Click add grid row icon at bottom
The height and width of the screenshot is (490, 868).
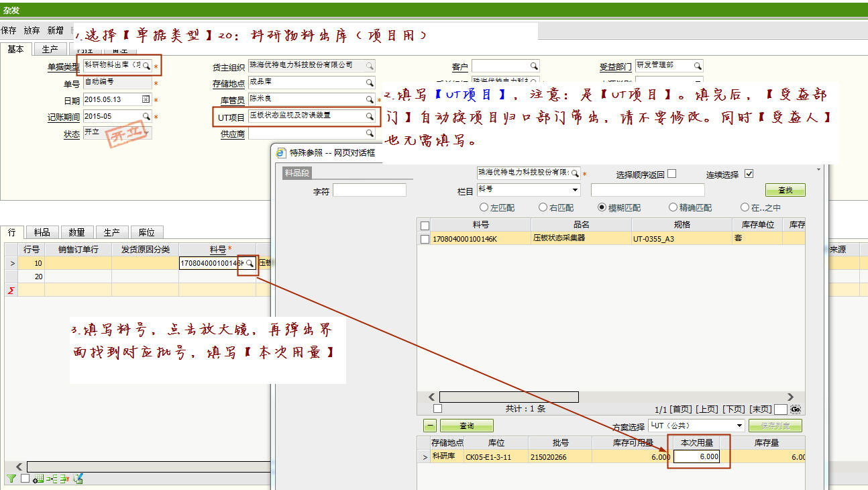tap(38, 479)
